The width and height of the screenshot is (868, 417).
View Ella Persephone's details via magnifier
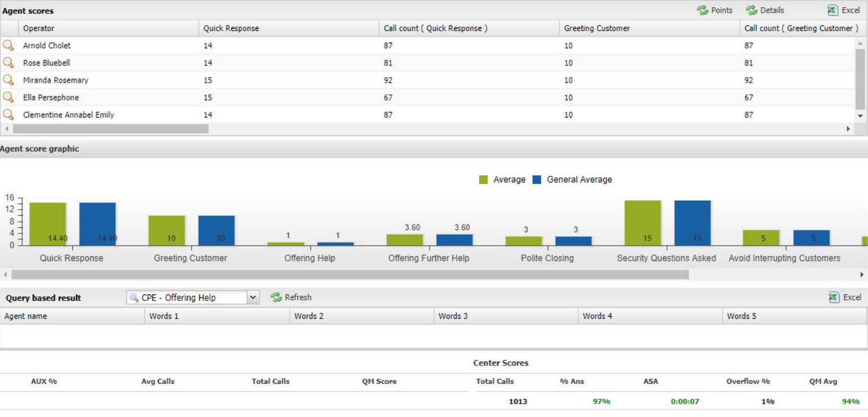pos(8,97)
